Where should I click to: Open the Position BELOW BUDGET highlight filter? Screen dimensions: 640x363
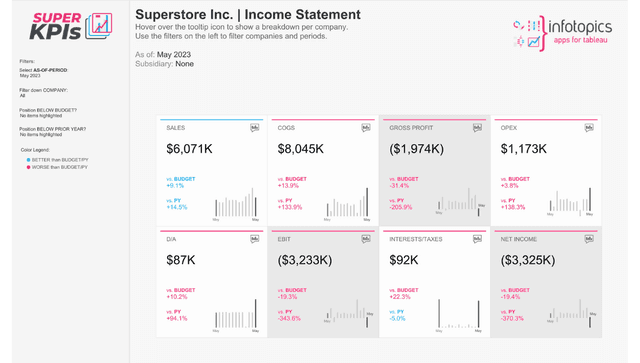click(48, 113)
